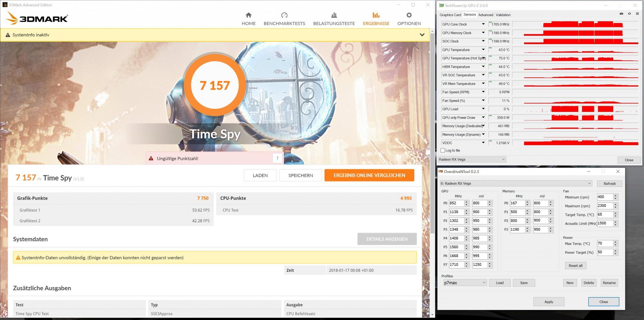The image size is (644, 320).
Task: Toggle the GPU P7 state label
Action: point(445,265)
